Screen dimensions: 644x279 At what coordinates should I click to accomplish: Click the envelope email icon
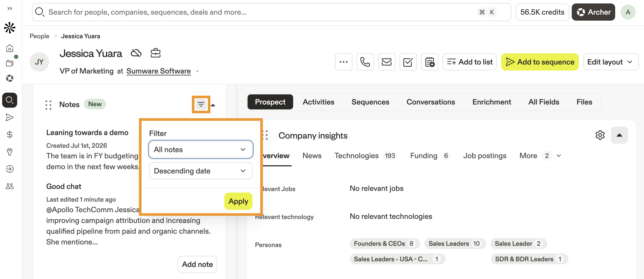tap(386, 62)
